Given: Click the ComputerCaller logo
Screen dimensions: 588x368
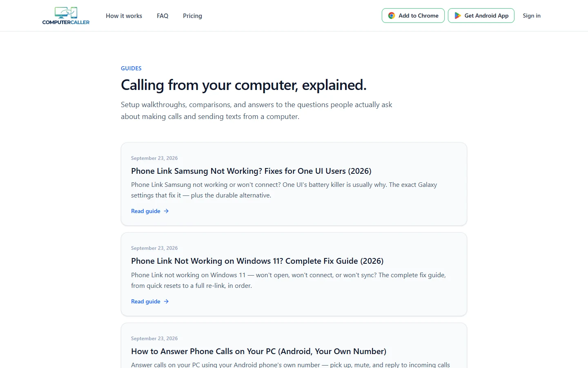Looking at the screenshot, I should [x=66, y=16].
